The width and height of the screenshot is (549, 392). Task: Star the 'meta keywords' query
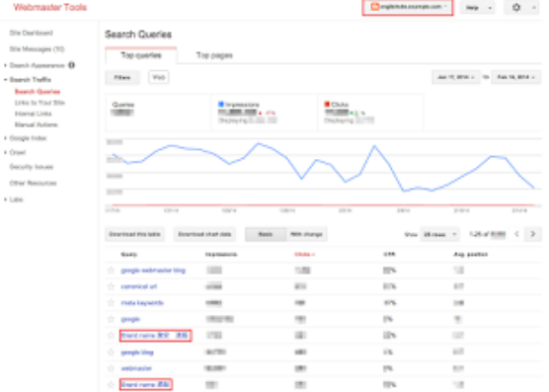pyautogui.click(x=111, y=303)
